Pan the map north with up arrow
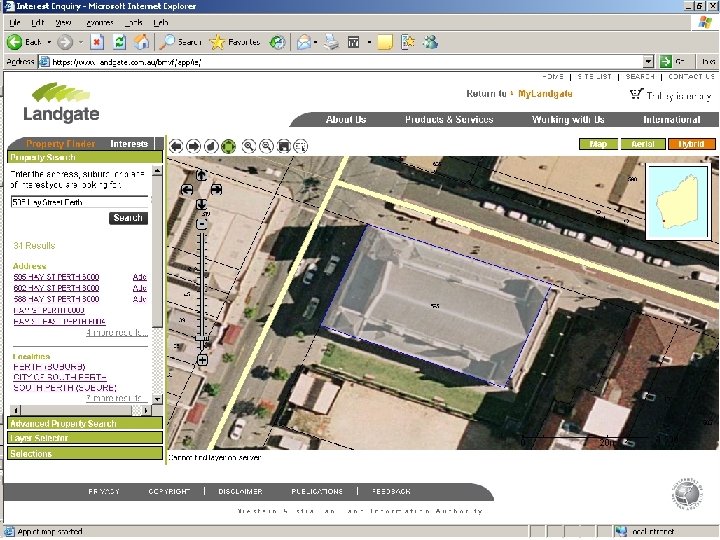This screenshot has height=540, width=720. (x=201, y=175)
